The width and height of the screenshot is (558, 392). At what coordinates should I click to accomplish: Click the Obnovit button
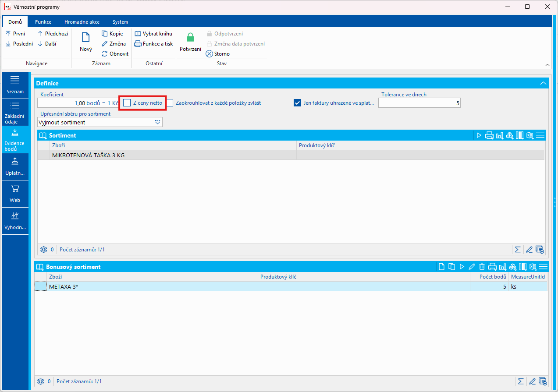pyautogui.click(x=115, y=53)
